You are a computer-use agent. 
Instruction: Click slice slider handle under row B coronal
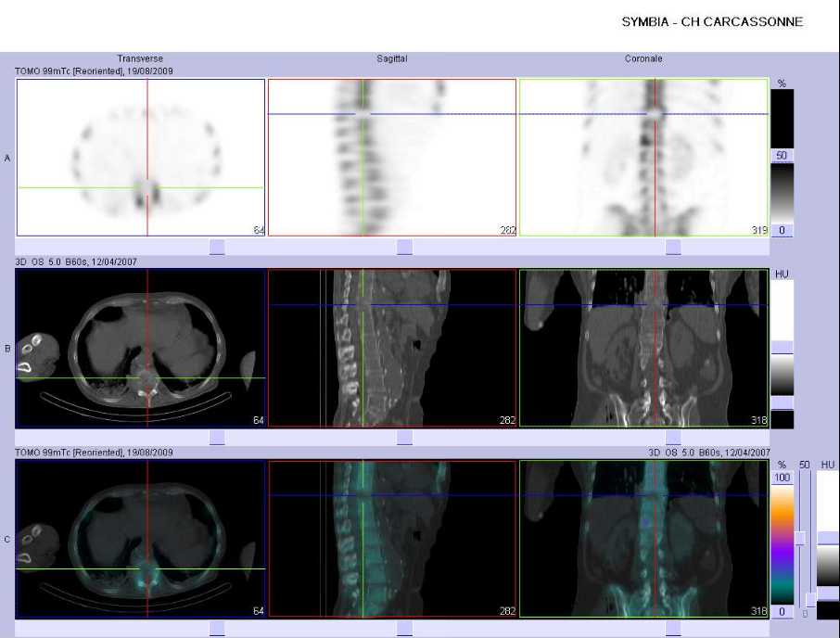[673, 437]
